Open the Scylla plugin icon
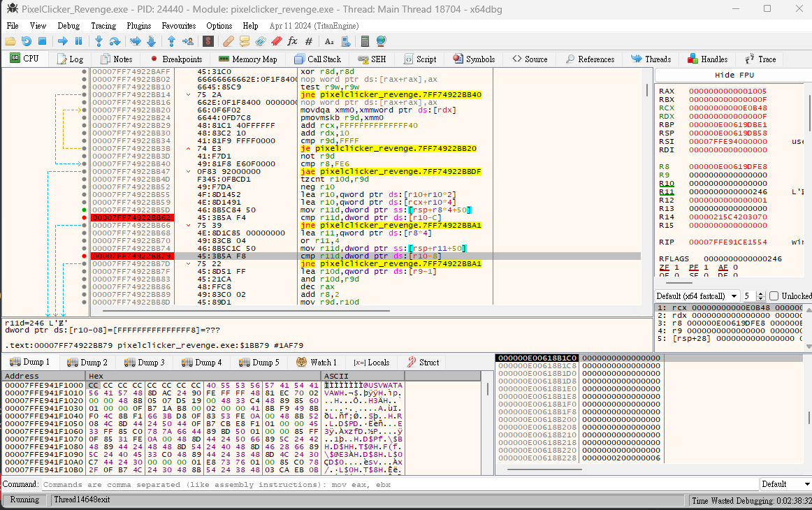Viewport: 812px width, 510px height. (x=208, y=41)
